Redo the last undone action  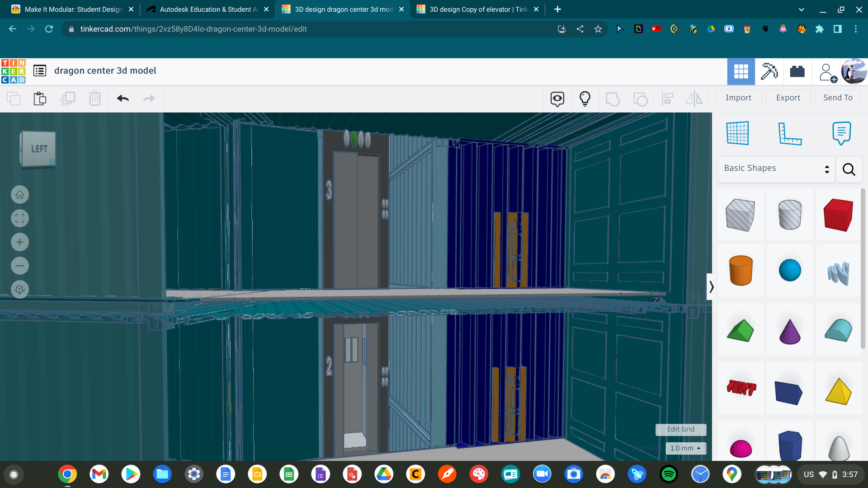coord(149,99)
